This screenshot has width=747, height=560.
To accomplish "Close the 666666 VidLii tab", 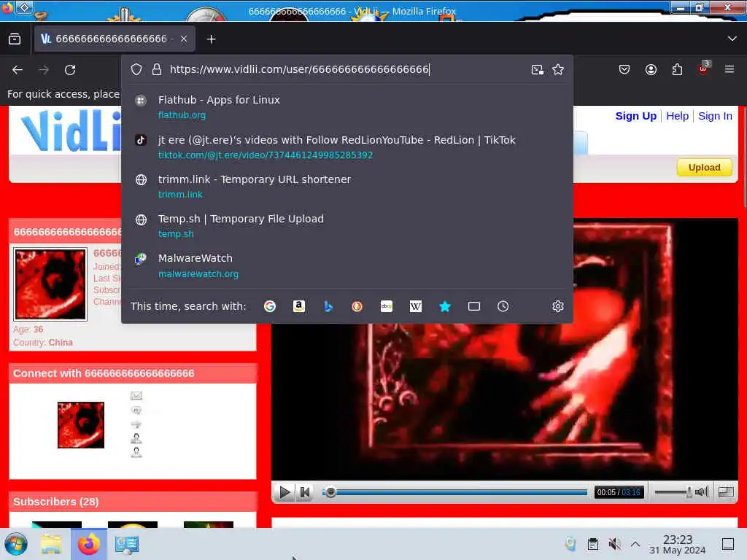I will tap(184, 39).
